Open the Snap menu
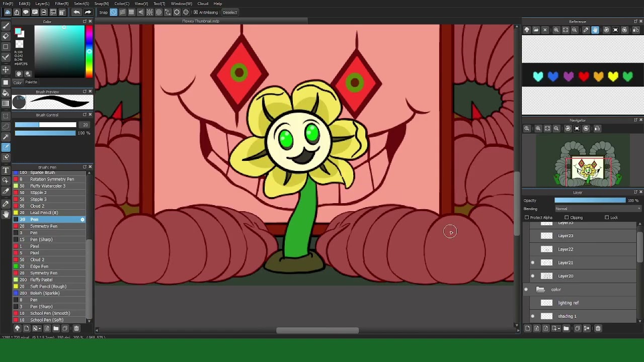 pyautogui.click(x=102, y=4)
